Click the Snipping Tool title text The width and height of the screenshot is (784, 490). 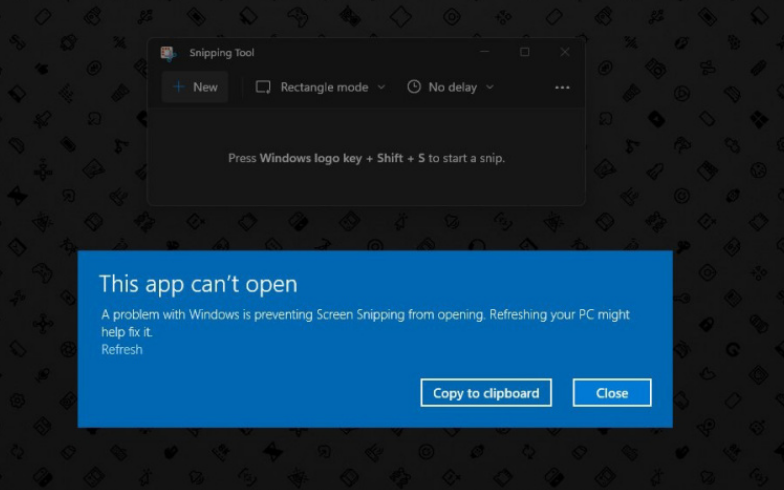click(x=222, y=53)
